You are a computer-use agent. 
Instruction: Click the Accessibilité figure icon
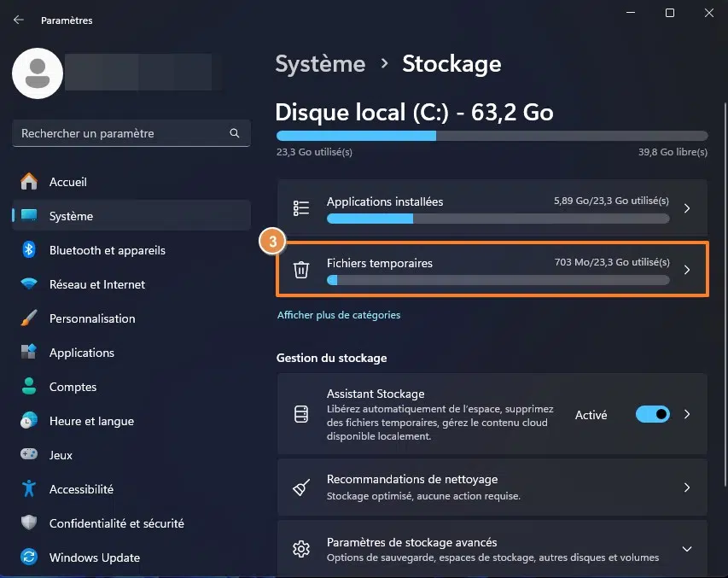click(x=29, y=489)
